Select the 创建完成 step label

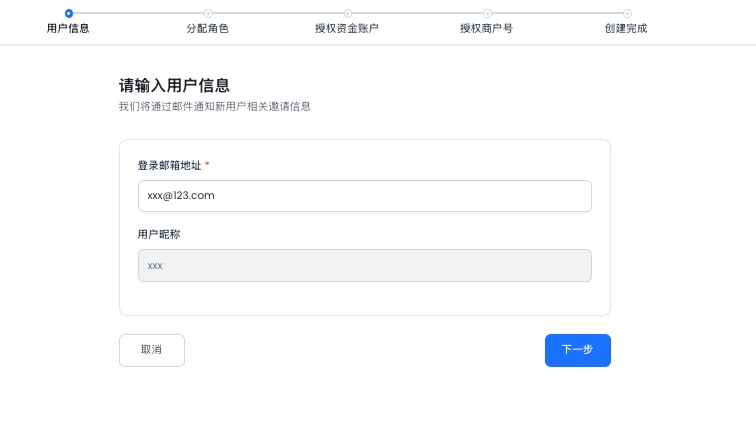point(626,28)
